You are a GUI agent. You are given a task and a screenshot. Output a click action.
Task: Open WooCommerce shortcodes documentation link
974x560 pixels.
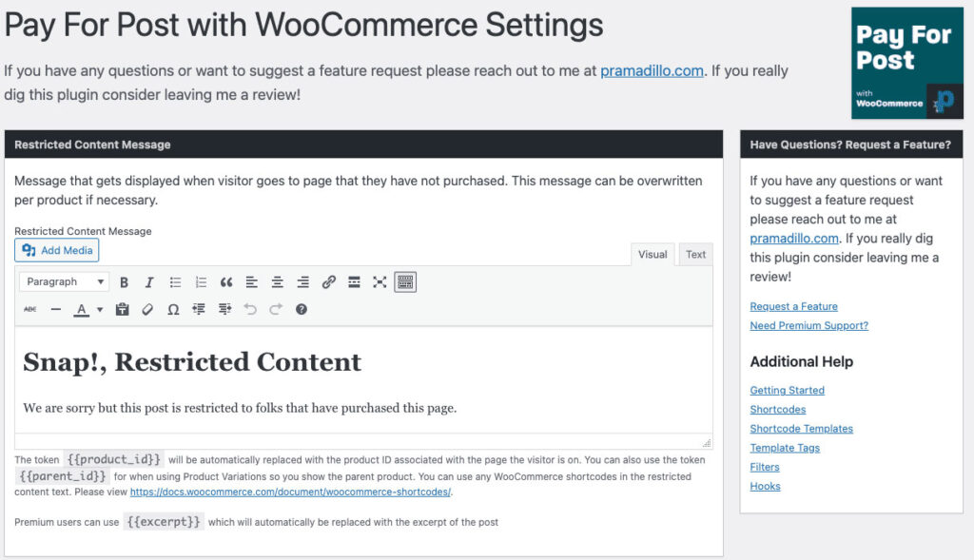290,492
